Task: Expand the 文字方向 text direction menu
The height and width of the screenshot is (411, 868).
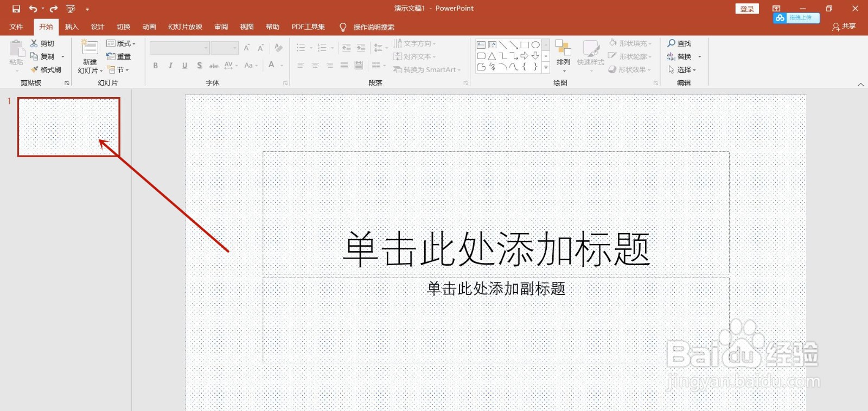Action: (x=414, y=43)
